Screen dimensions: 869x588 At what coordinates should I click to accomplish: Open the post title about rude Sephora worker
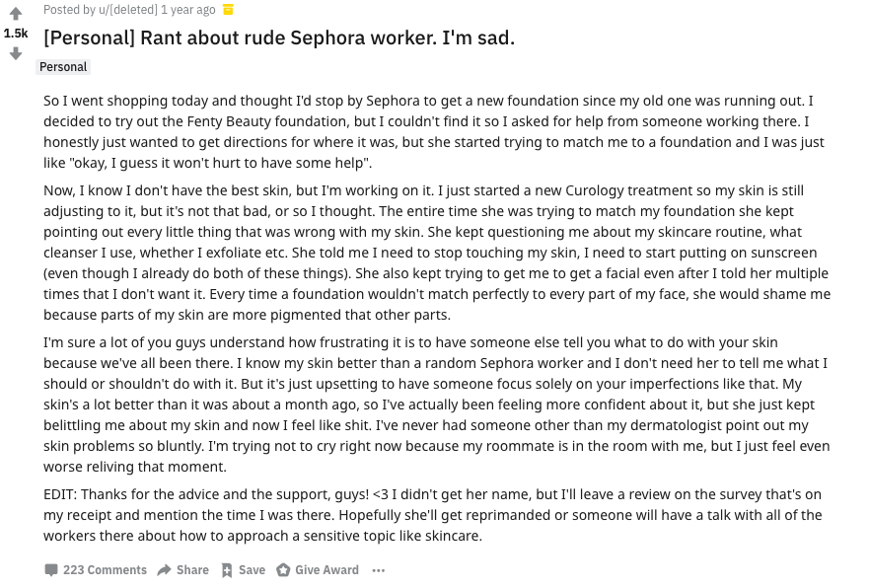[x=279, y=37]
